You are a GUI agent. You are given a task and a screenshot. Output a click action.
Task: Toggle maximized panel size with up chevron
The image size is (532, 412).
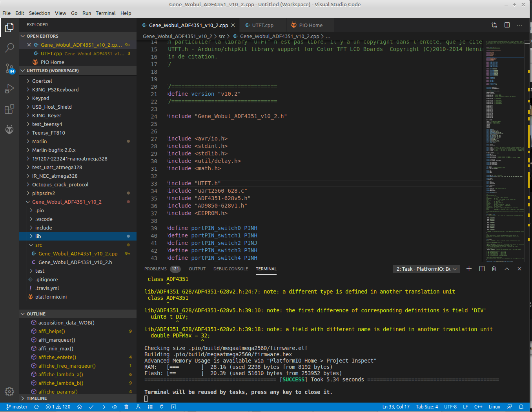(506, 269)
